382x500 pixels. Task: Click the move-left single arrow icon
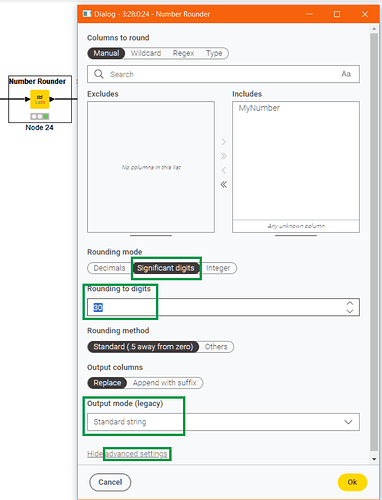224,170
